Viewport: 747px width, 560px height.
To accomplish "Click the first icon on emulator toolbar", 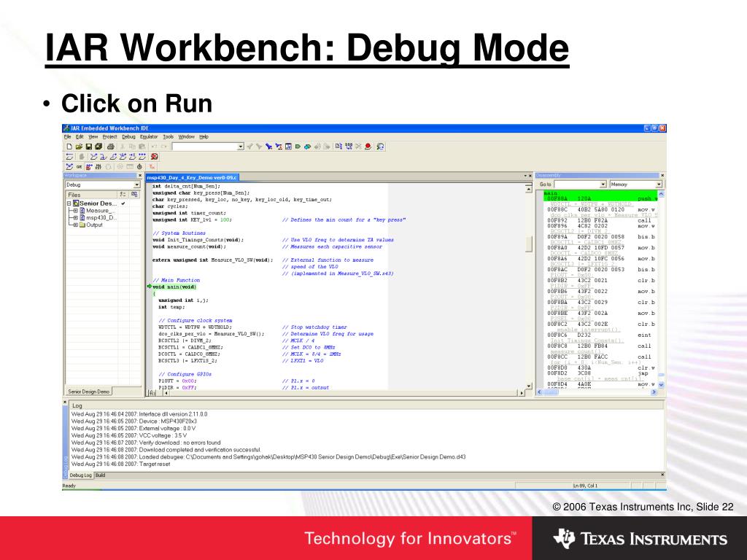I will click(69, 167).
